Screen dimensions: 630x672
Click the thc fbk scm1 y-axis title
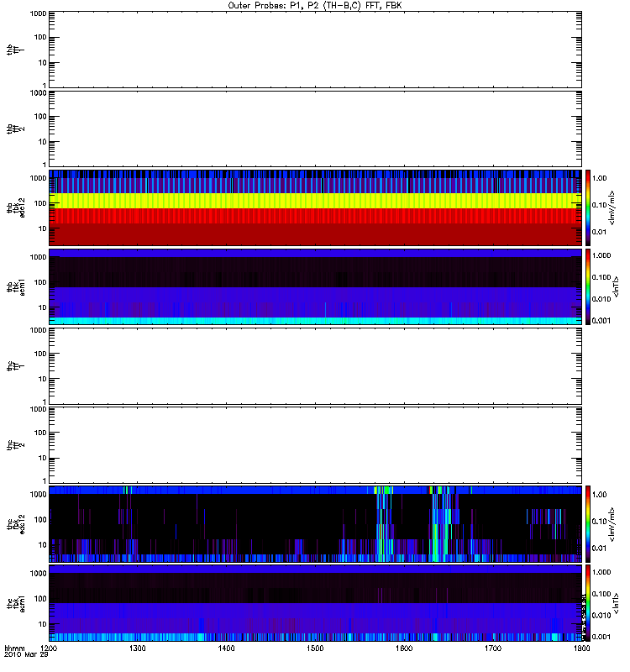[x=15, y=603]
